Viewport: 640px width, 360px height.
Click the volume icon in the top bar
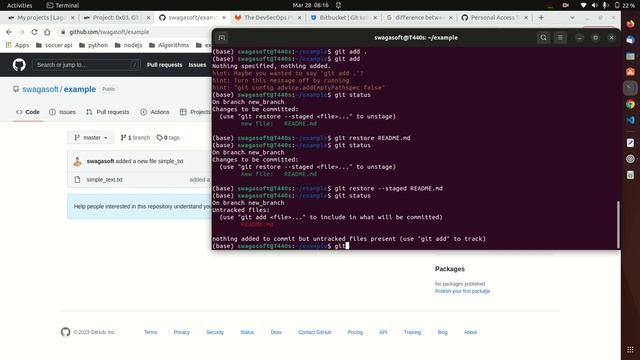(594, 5)
